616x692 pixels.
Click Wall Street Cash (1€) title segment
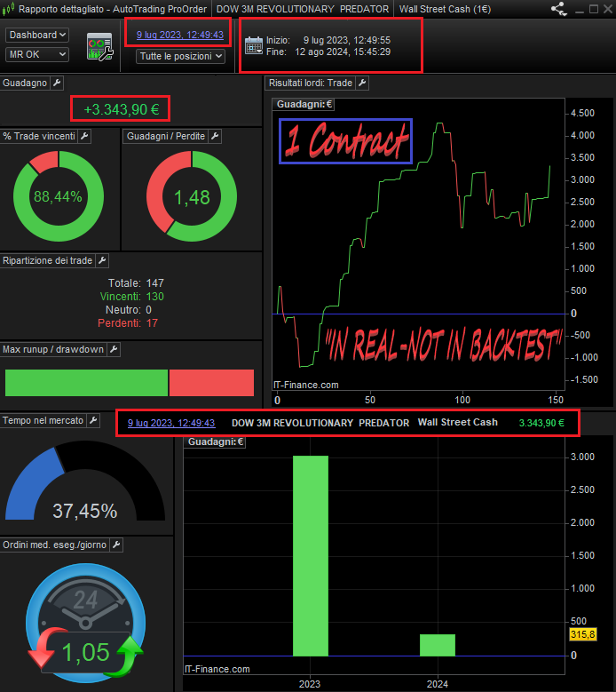[x=445, y=9]
